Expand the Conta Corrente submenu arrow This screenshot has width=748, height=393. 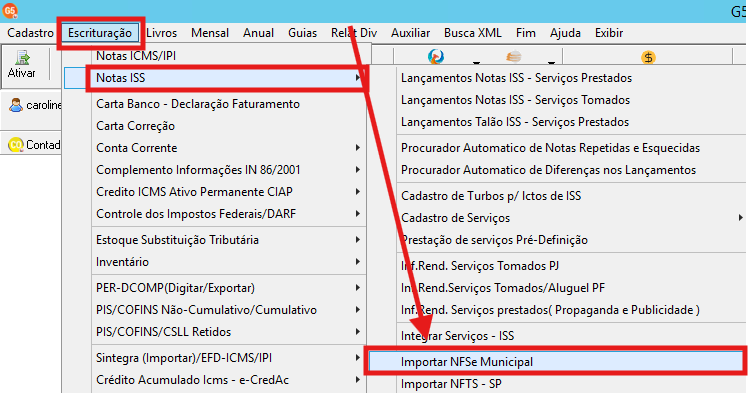pyautogui.click(x=358, y=148)
